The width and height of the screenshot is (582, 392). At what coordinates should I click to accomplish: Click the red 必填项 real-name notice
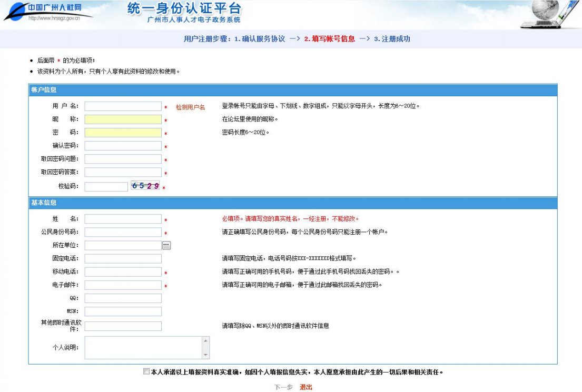click(x=290, y=219)
